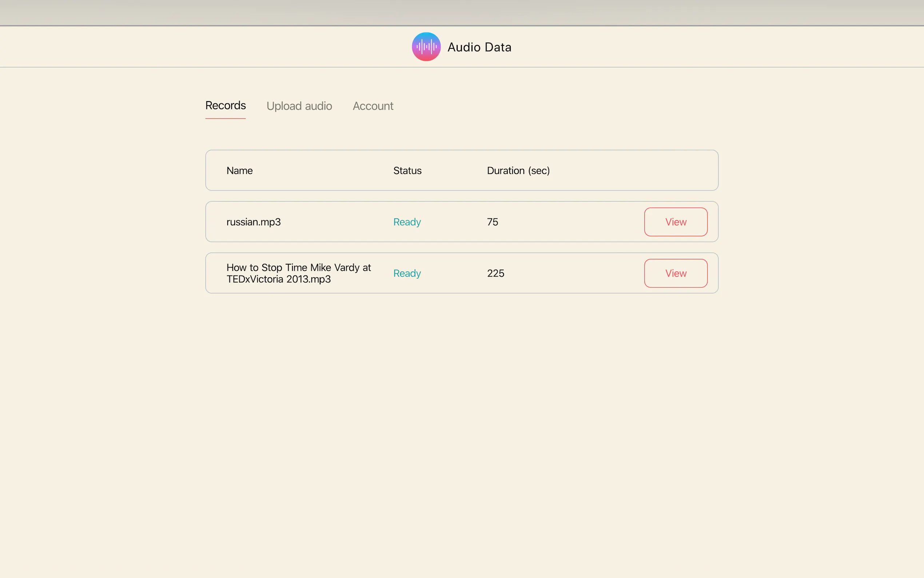Click the 75 seconds duration value
This screenshot has height=578, width=924.
492,222
